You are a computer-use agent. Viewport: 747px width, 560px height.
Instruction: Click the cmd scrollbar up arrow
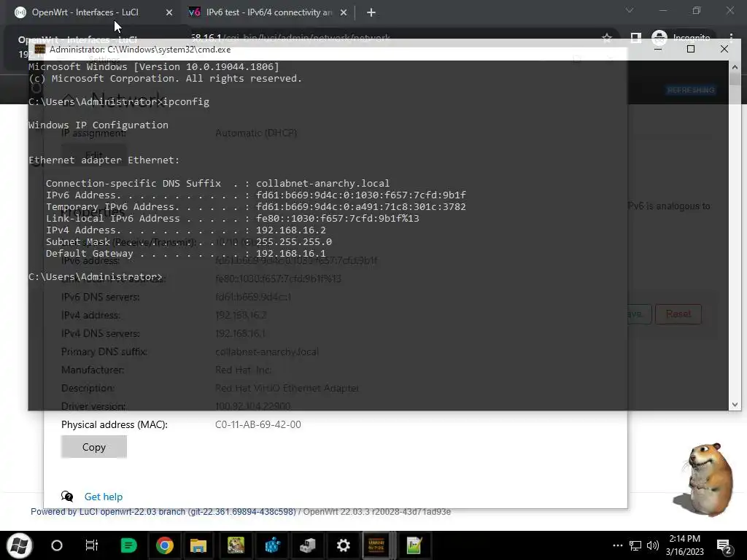(x=735, y=67)
